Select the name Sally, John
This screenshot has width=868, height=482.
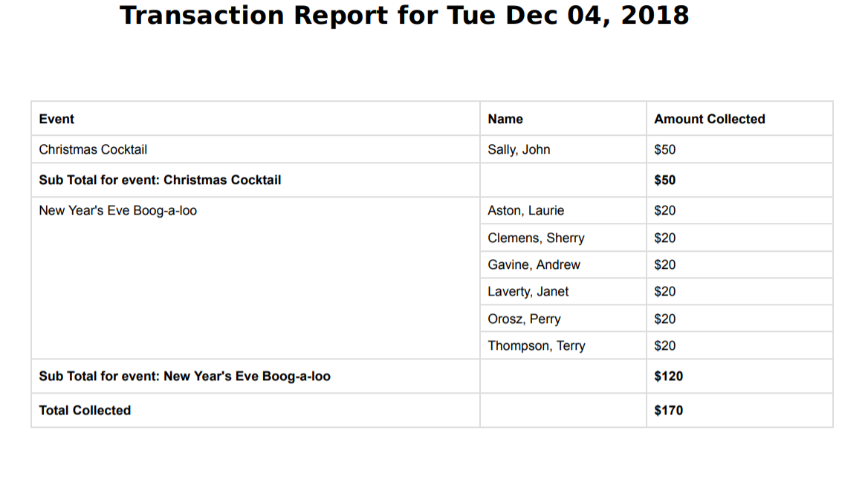click(519, 149)
